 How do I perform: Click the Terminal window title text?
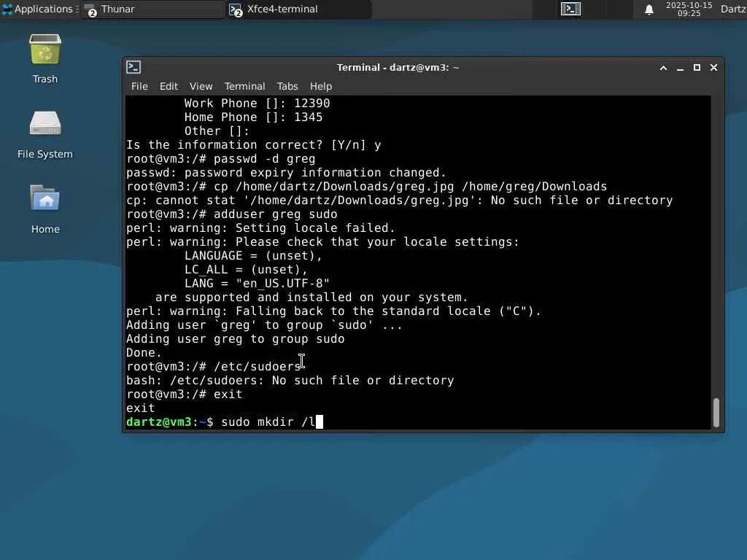click(398, 68)
